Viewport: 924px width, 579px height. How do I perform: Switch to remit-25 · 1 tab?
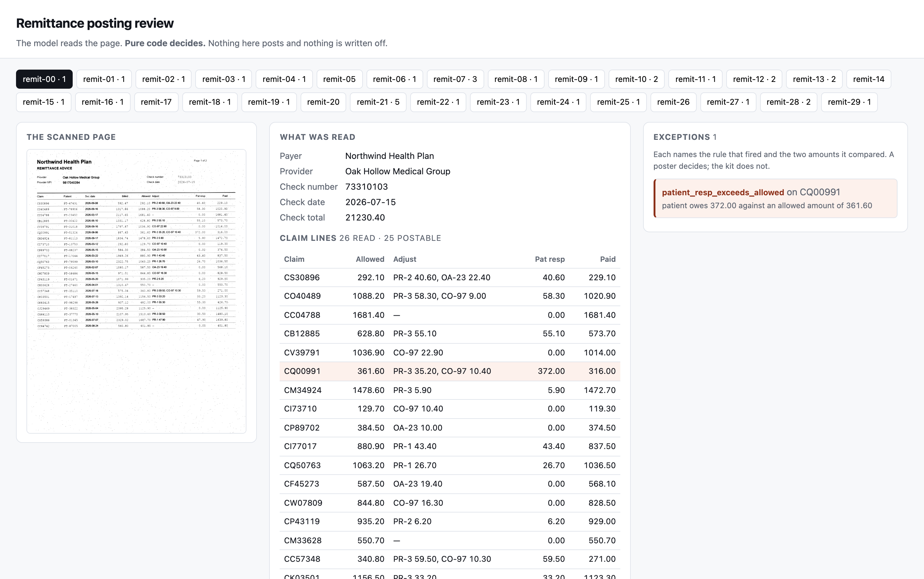click(618, 102)
